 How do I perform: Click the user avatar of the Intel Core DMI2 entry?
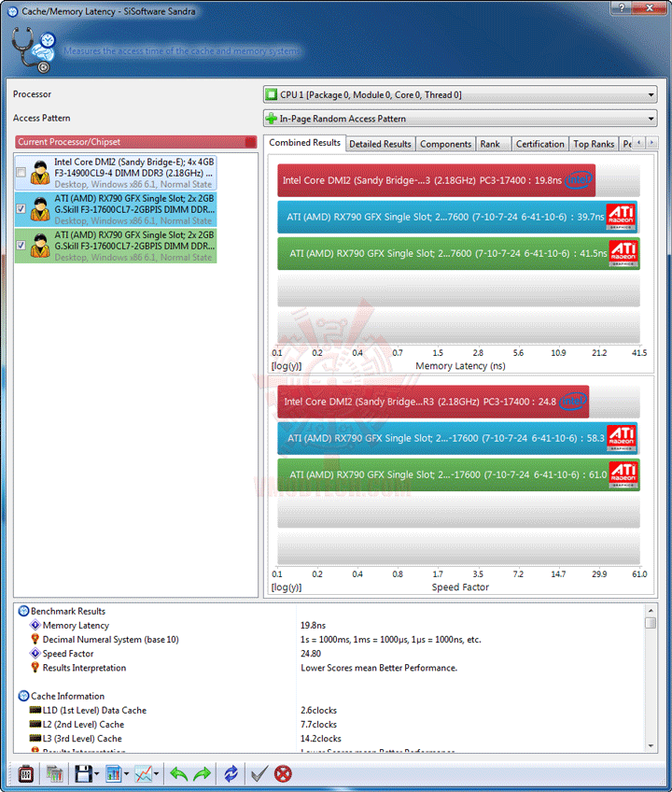40,172
